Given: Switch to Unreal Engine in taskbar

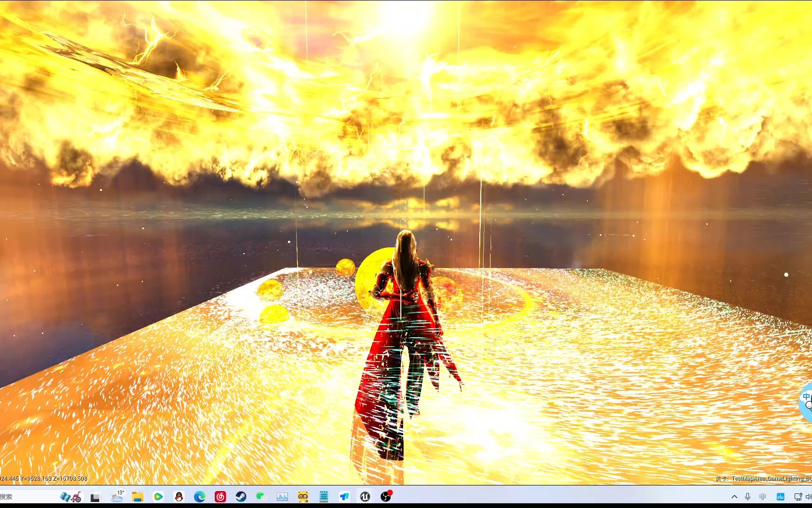Looking at the screenshot, I should tap(365, 496).
